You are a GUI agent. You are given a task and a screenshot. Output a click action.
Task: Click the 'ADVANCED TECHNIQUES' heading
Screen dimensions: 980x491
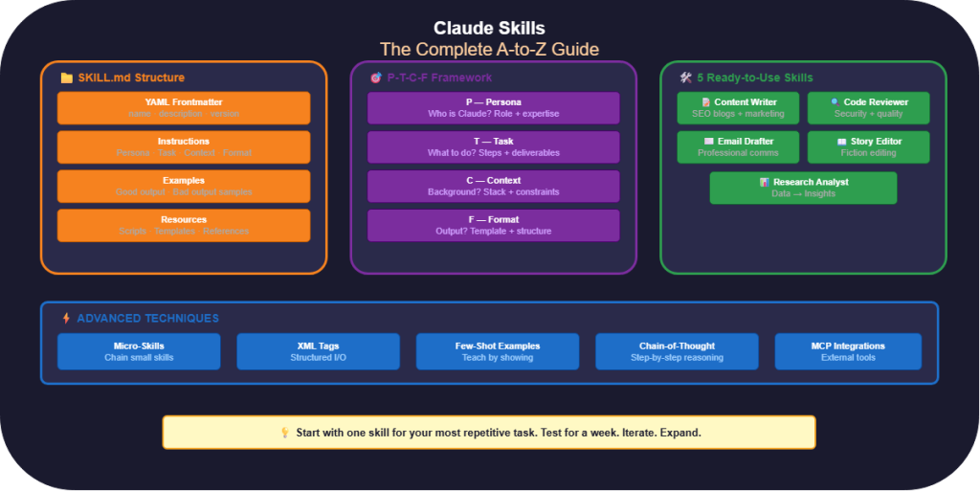pyautogui.click(x=148, y=319)
